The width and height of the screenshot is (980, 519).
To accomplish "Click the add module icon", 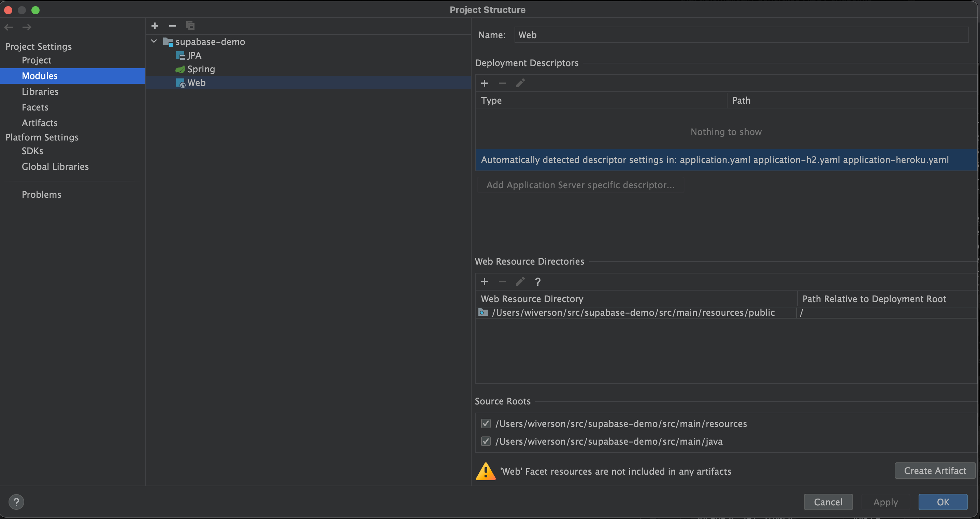I will pos(155,26).
